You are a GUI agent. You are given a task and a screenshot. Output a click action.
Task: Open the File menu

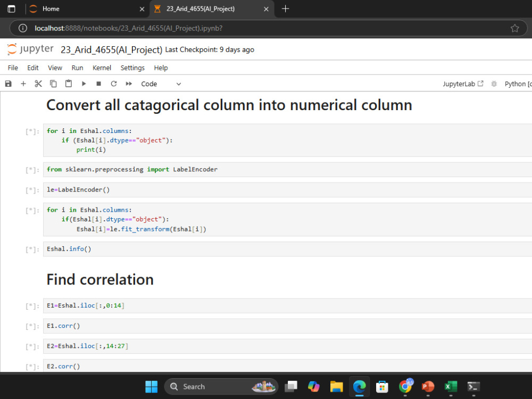[x=13, y=68]
